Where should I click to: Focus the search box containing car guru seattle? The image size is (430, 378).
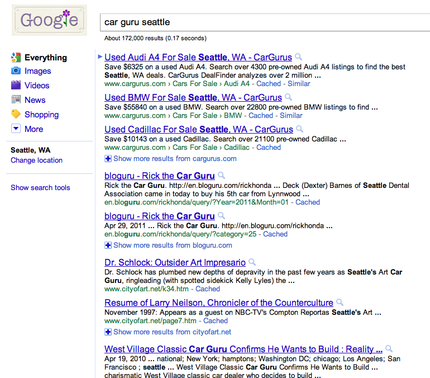265,22
